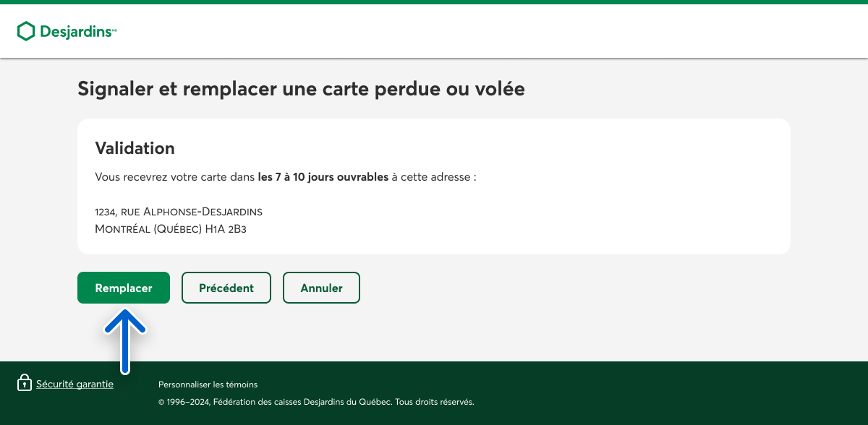Click the MD trademark mark beside Desjardins
This screenshot has width=868, height=425.
tap(114, 30)
